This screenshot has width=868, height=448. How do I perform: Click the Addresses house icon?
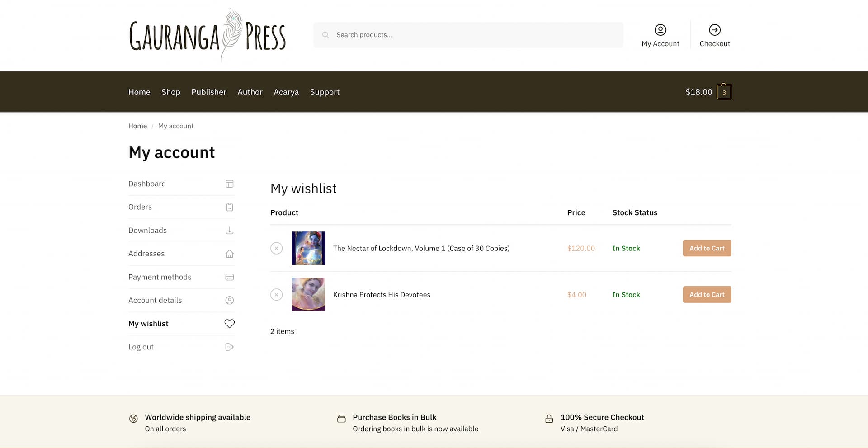tap(230, 254)
